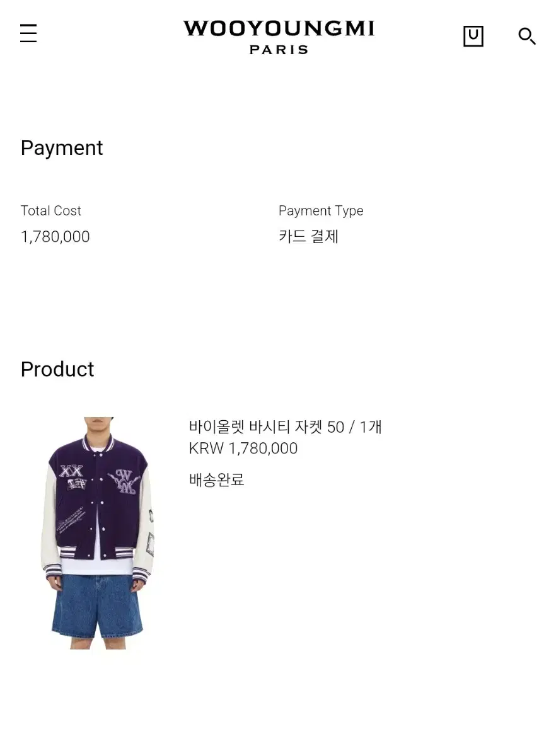Open search with the magnifier icon

(x=527, y=36)
